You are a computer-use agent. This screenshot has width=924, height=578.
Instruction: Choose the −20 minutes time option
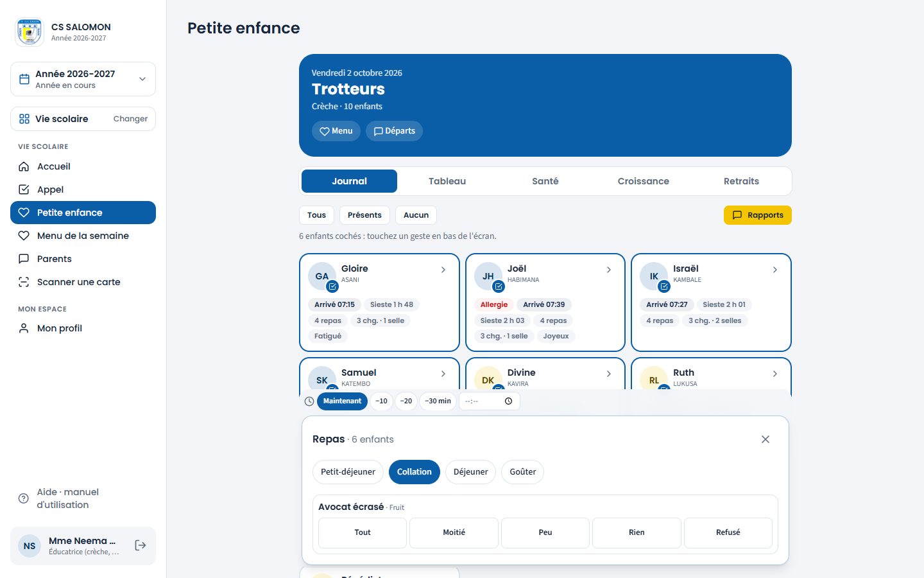tap(406, 401)
